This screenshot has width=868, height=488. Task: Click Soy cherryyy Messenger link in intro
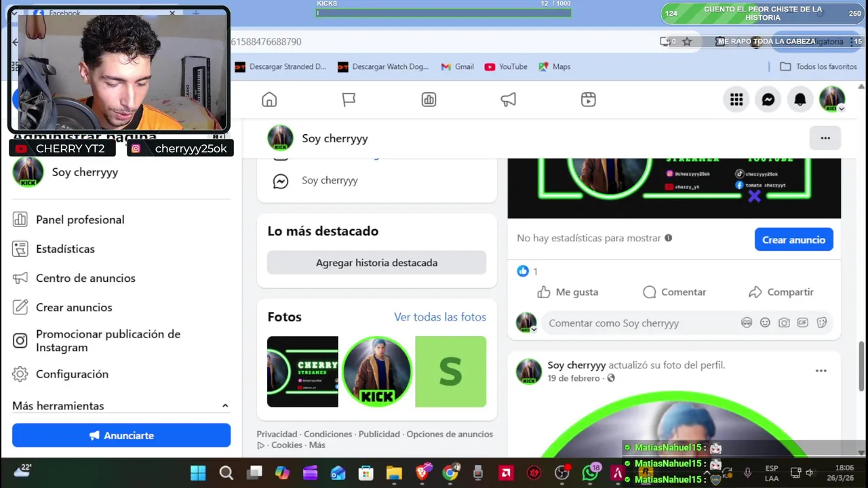point(330,180)
